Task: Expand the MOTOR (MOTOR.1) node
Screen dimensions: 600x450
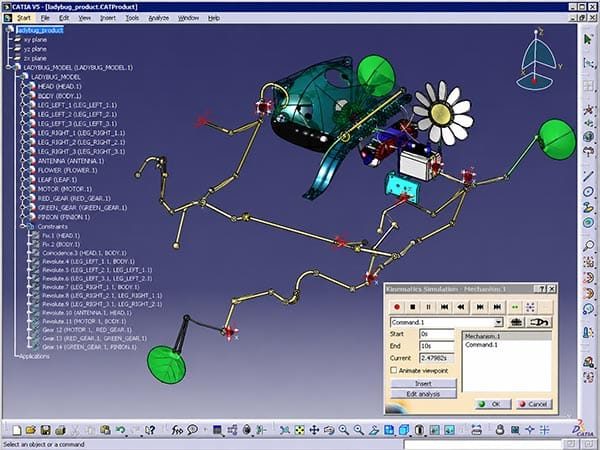Action: point(23,189)
